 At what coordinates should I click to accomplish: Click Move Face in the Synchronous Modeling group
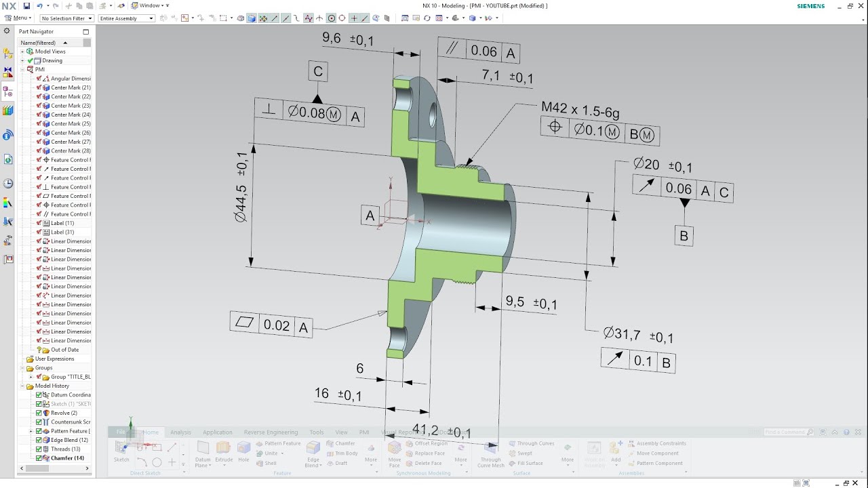[x=394, y=453]
